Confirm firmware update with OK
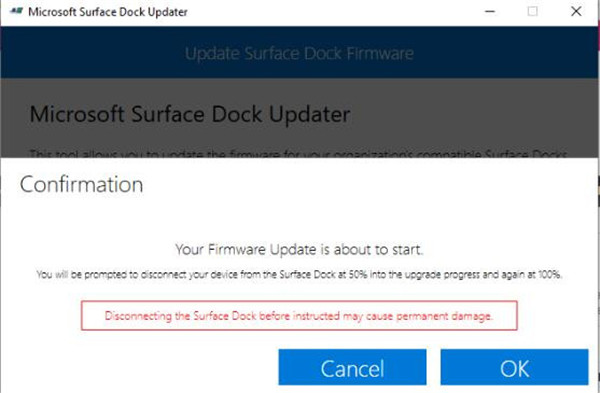 (x=514, y=367)
